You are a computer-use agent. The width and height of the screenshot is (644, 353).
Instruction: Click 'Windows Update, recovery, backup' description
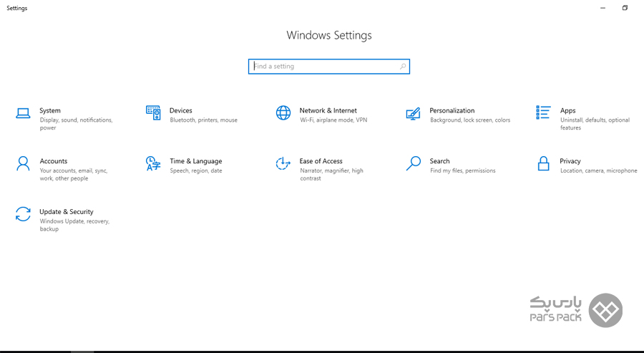(74, 225)
